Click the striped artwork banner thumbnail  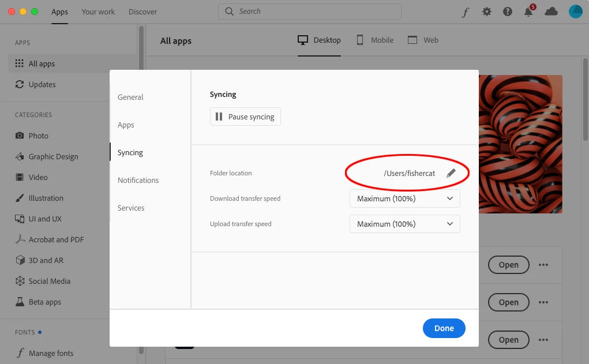520,144
